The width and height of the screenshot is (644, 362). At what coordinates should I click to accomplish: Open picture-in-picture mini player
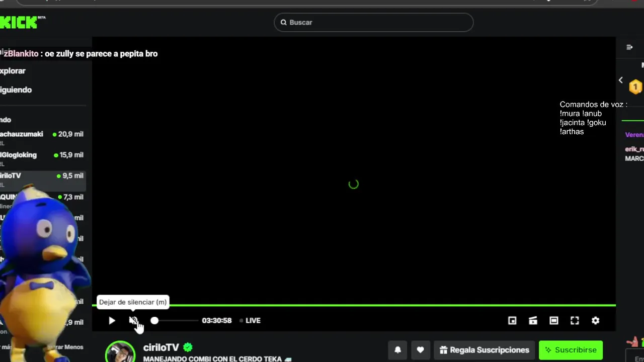pos(512,320)
